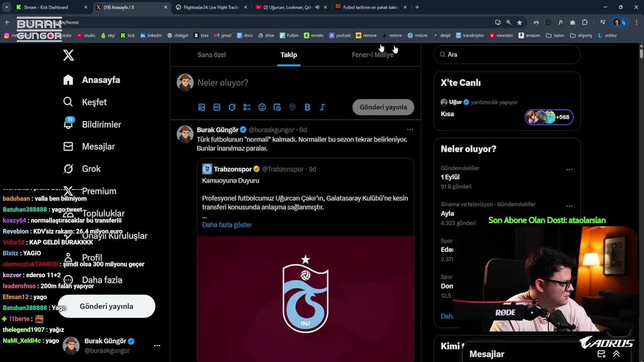Click the install app icon in address bar
The height and width of the screenshot is (362, 644).
[498, 22]
